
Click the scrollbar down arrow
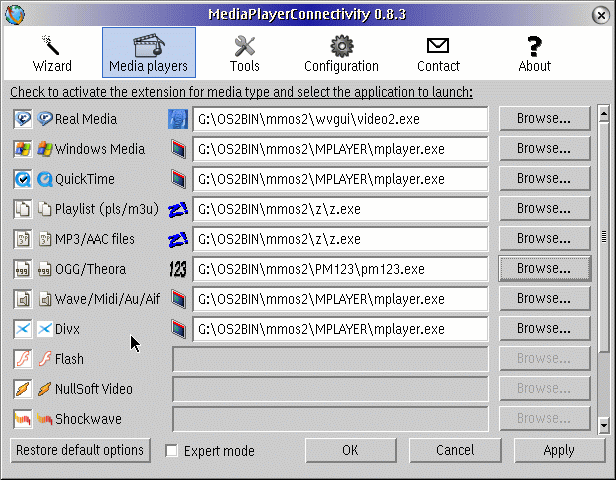tap(603, 425)
